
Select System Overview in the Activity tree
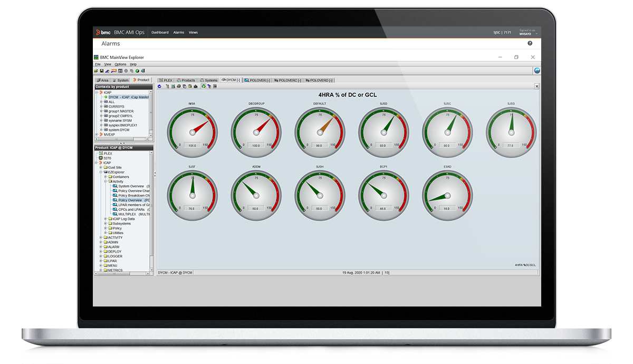click(131, 186)
